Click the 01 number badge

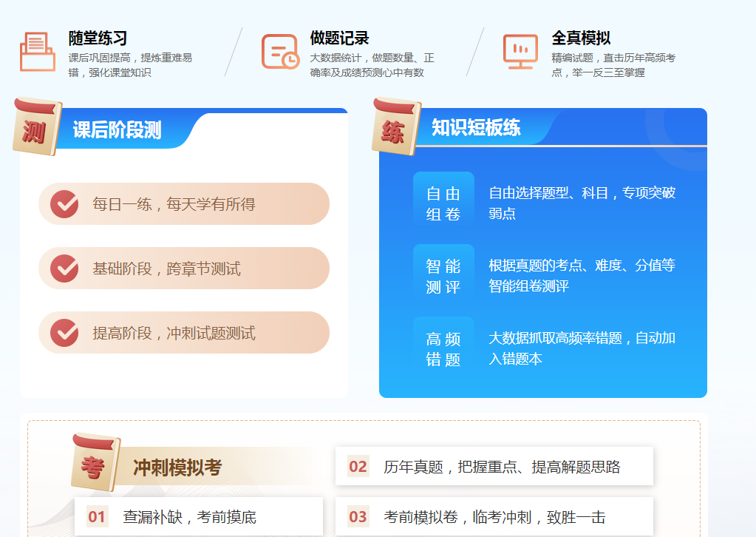97,517
